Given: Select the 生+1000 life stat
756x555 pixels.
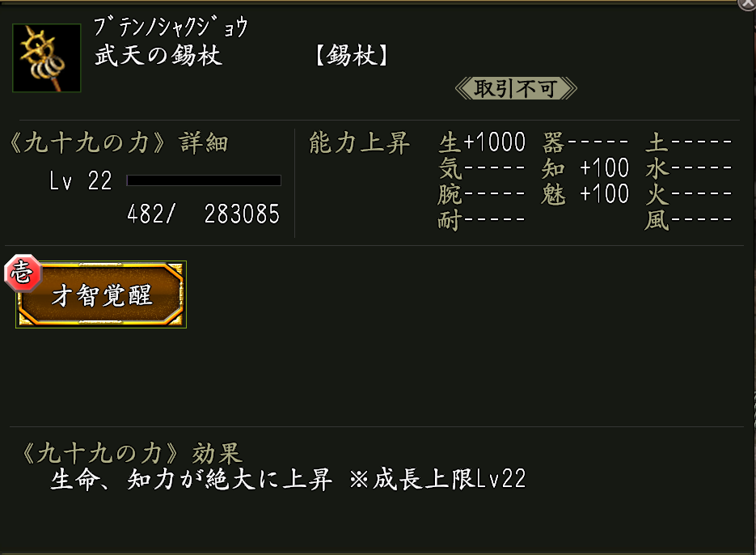Looking at the screenshot, I should point(482,144).
